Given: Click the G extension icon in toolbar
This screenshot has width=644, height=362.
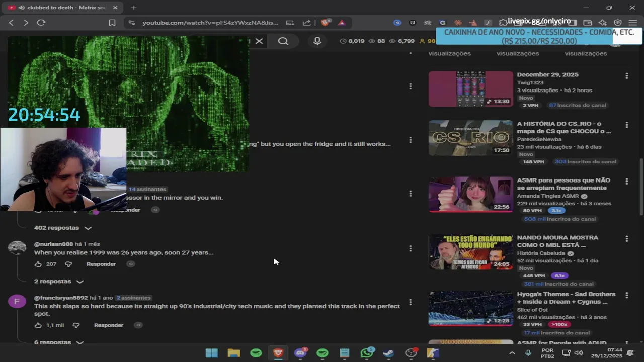Looking at the screenshot, I should pyautogui.click(x=442, y=23).
